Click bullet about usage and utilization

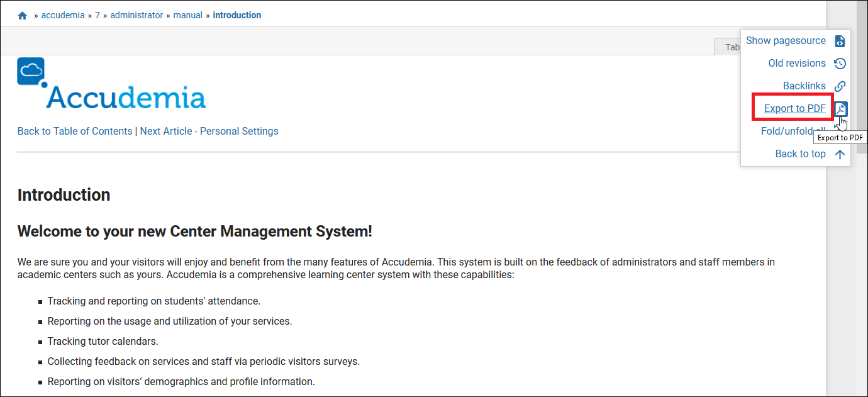pyautogui.click(x=170, y=321)
